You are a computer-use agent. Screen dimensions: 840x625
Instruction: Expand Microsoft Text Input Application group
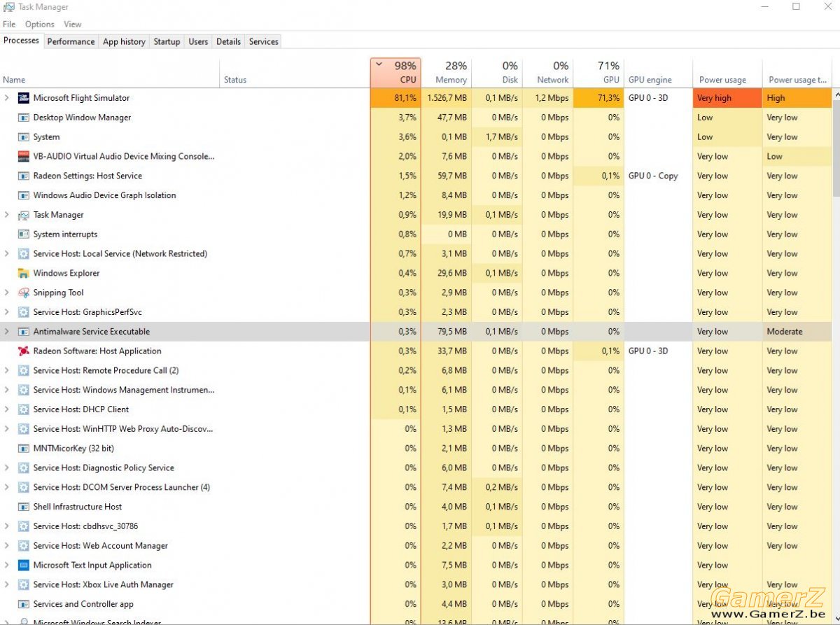(x=6, y=565)
